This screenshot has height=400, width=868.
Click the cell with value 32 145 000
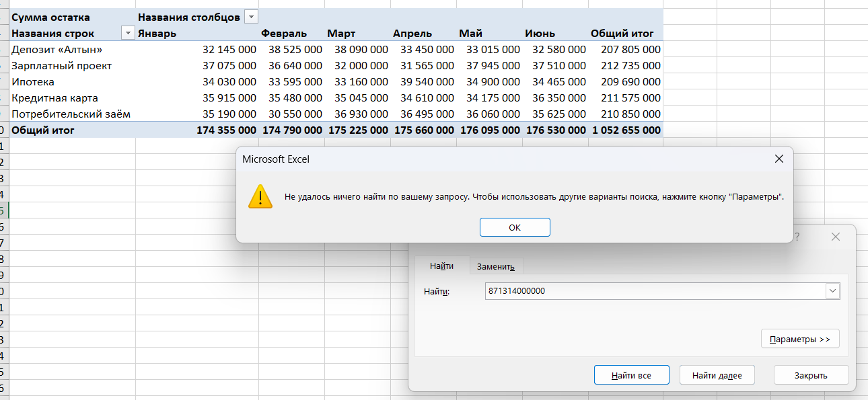(197, 49)
